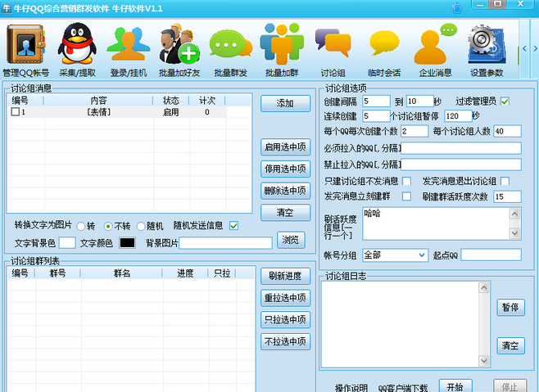Click the 暂停 button

[510, 308]
